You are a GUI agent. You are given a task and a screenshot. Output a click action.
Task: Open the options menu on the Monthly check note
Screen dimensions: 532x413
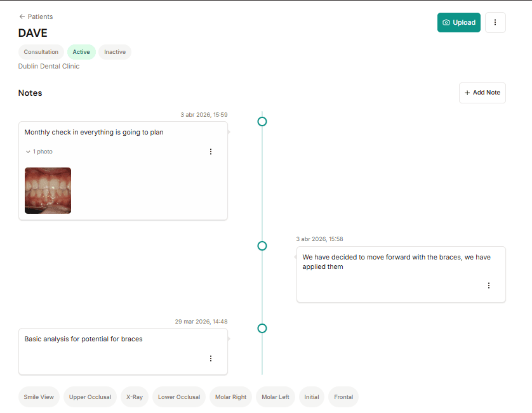[211, 152]
